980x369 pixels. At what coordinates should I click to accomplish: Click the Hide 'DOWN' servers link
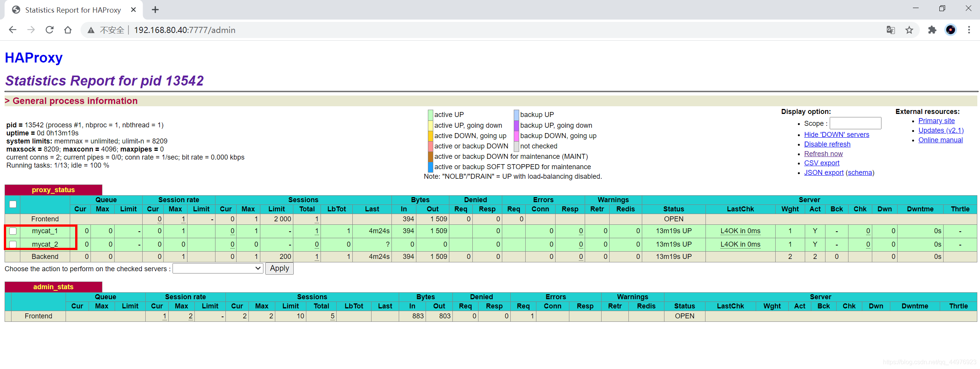[837, 135]
